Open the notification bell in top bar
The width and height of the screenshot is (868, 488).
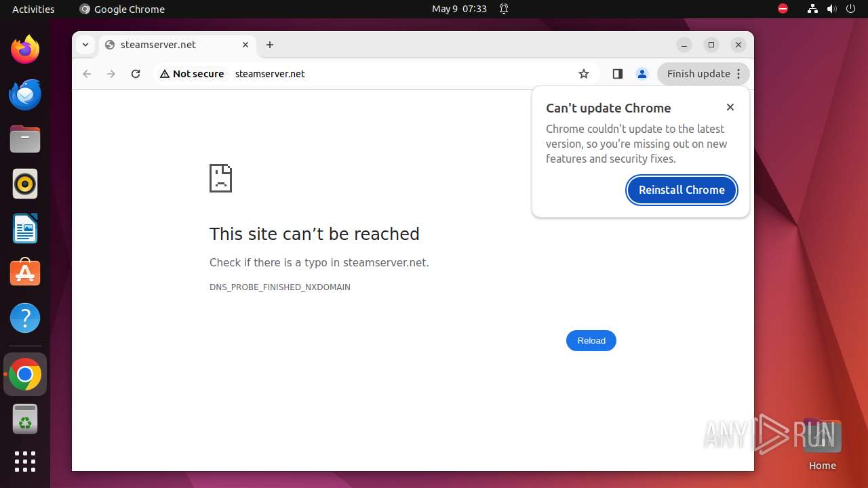(x=504, y=9)
